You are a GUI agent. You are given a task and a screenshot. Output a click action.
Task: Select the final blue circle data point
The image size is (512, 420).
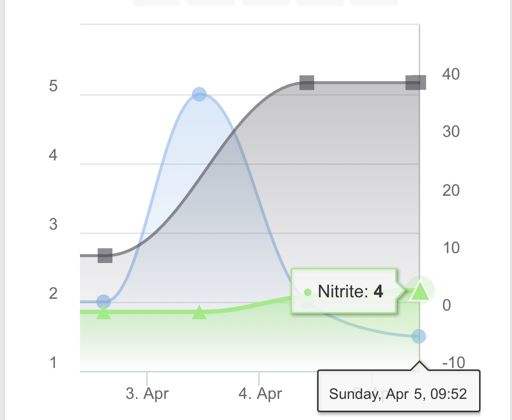point(419,336)
